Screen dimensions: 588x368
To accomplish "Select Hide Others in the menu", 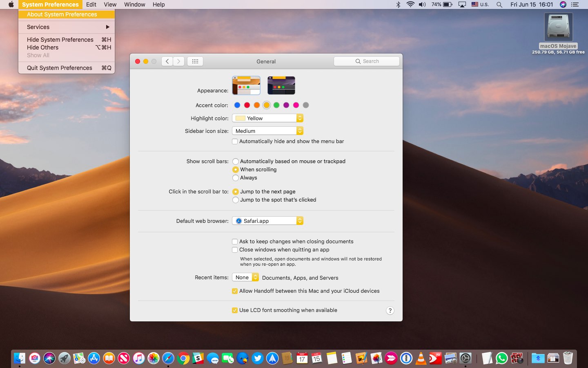I will click(43, 47).
